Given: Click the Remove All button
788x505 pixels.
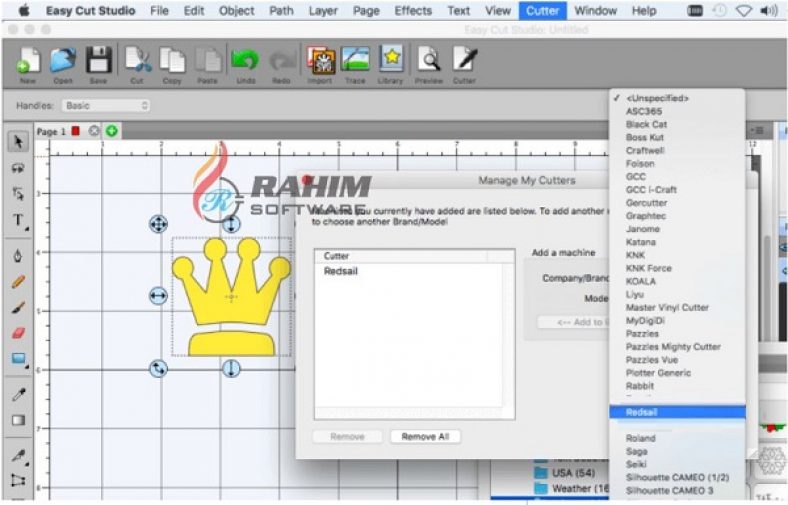Looking at the screenshot, I should click(x=426, y=437).
